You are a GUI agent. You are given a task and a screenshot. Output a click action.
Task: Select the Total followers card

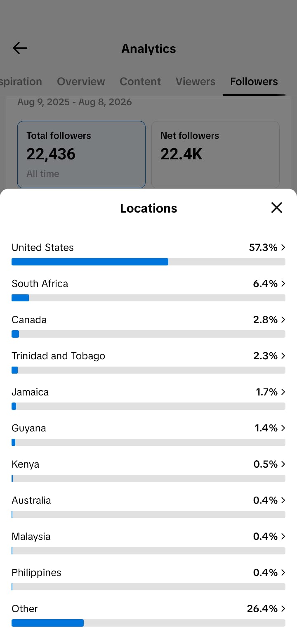[x=81, y=154]
